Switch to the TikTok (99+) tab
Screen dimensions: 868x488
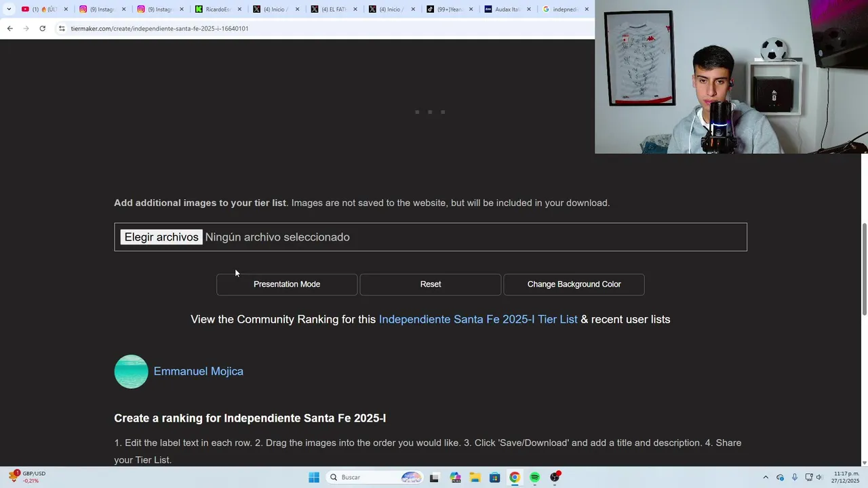point(448,9)
